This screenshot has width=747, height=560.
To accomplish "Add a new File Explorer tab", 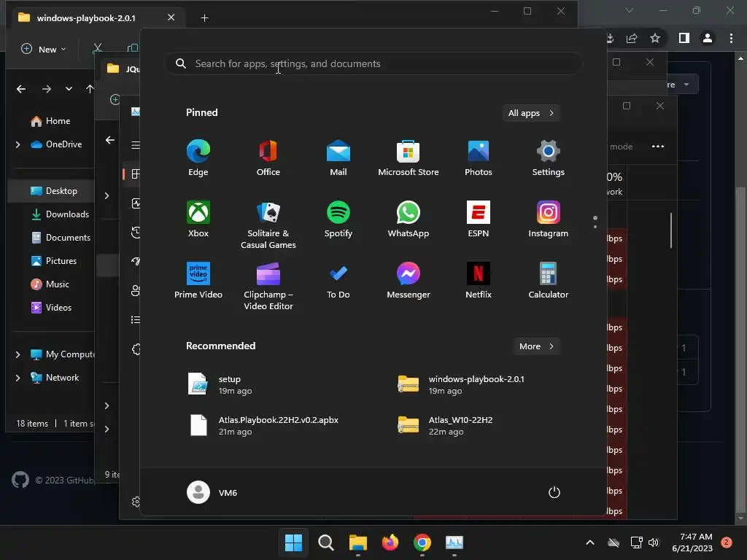I will pos(204,18).
